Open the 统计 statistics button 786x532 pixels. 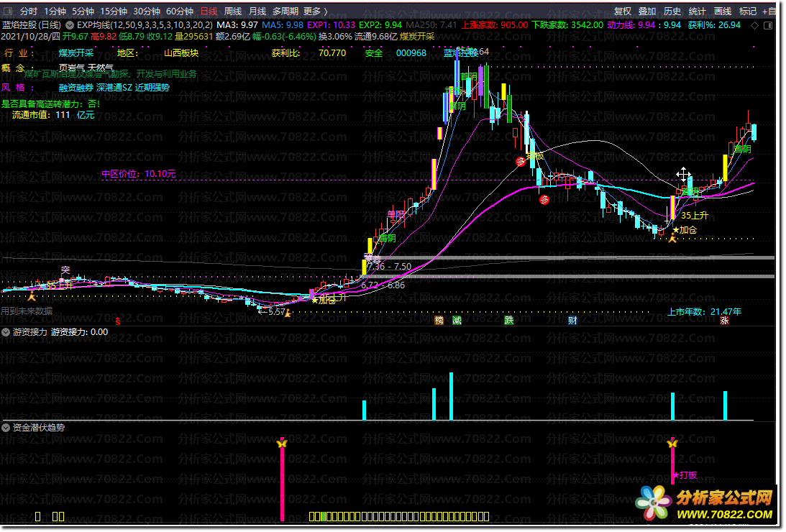coord(698,11)
